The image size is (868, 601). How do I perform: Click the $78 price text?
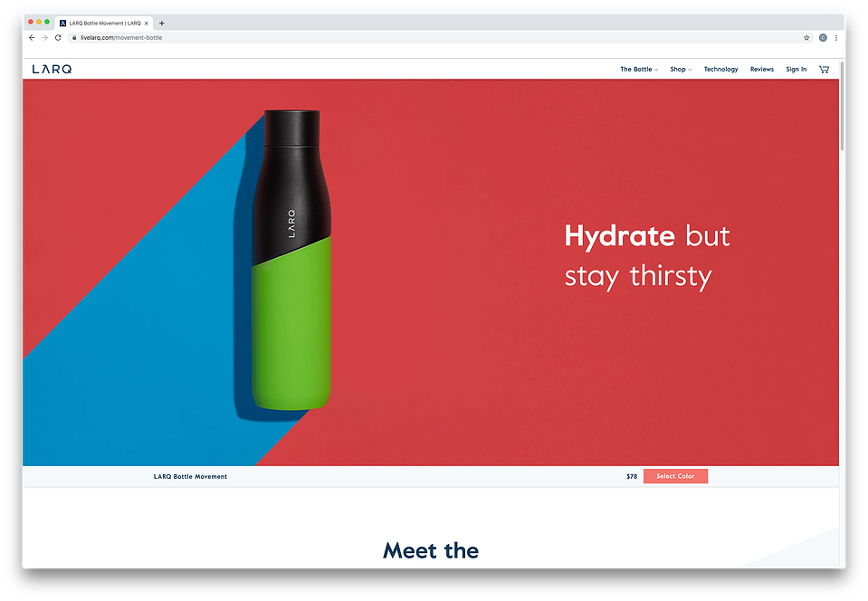click(632, 476)
